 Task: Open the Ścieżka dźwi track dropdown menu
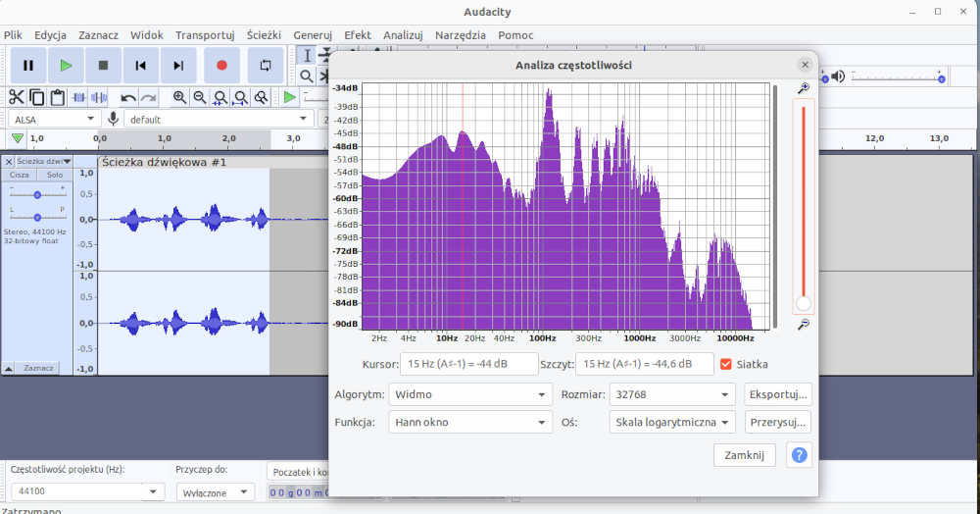(x=44, y=161)
